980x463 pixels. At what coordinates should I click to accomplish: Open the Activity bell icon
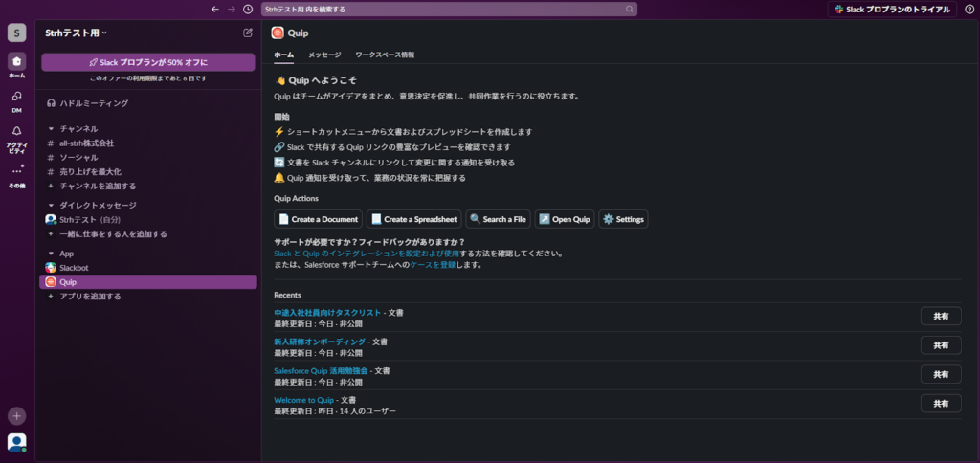point(16,132)
